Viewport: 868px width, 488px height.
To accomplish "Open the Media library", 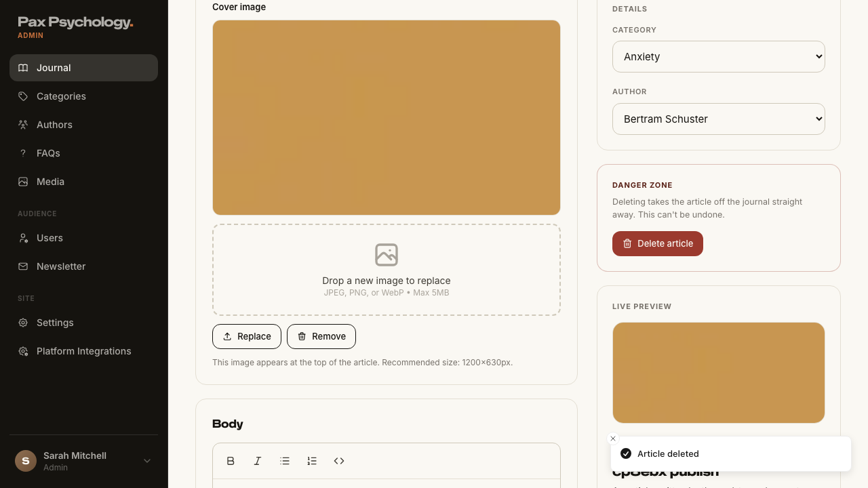I will click(83, 182).
